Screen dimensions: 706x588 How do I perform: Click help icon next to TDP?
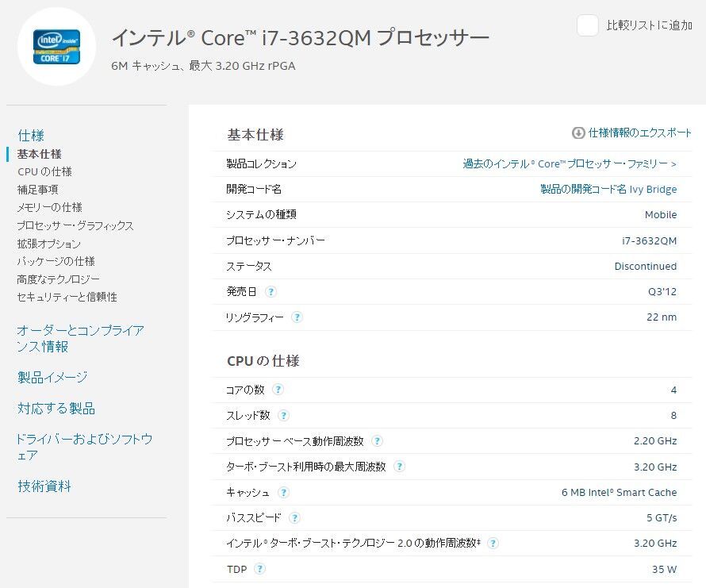[x=259, y=569]
